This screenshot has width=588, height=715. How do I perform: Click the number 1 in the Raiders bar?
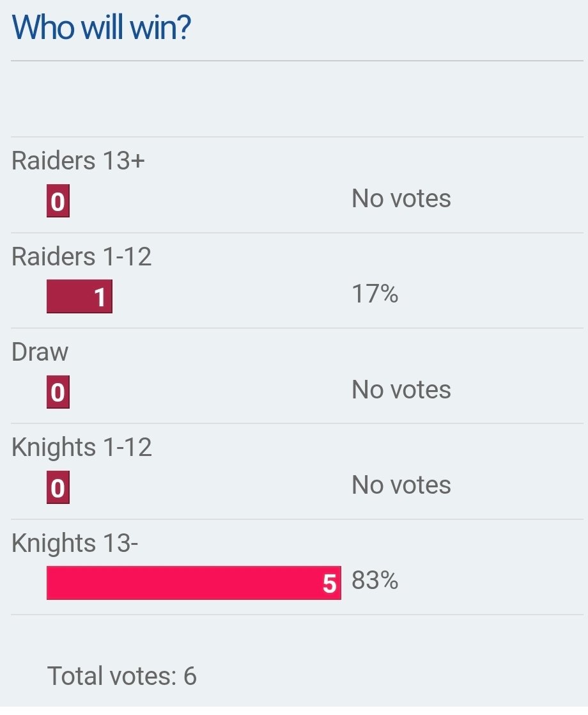click(x=100, y=297)
